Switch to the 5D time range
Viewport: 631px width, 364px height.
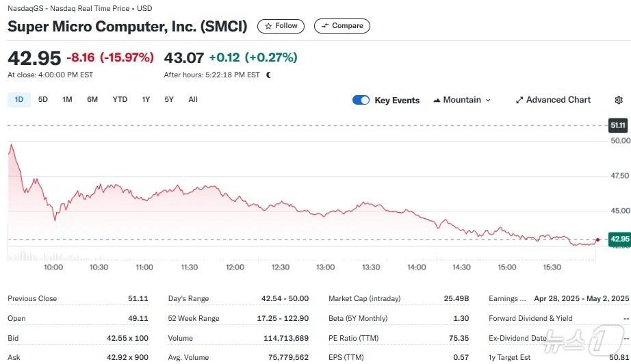[x=43, y=99]
